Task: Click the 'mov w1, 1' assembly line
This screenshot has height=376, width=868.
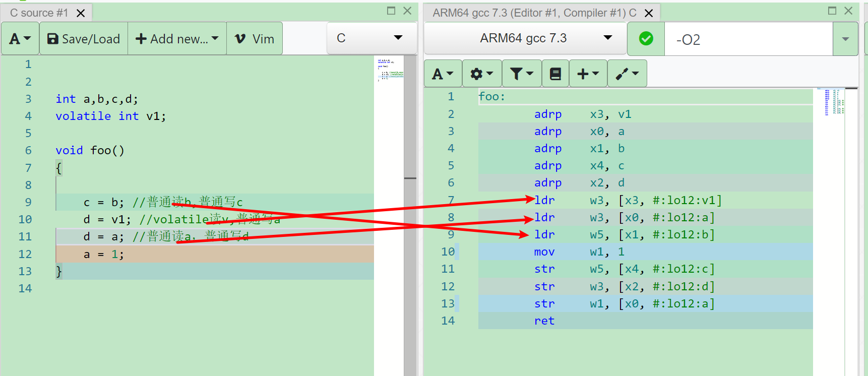Action: click(x=580, y=252)
